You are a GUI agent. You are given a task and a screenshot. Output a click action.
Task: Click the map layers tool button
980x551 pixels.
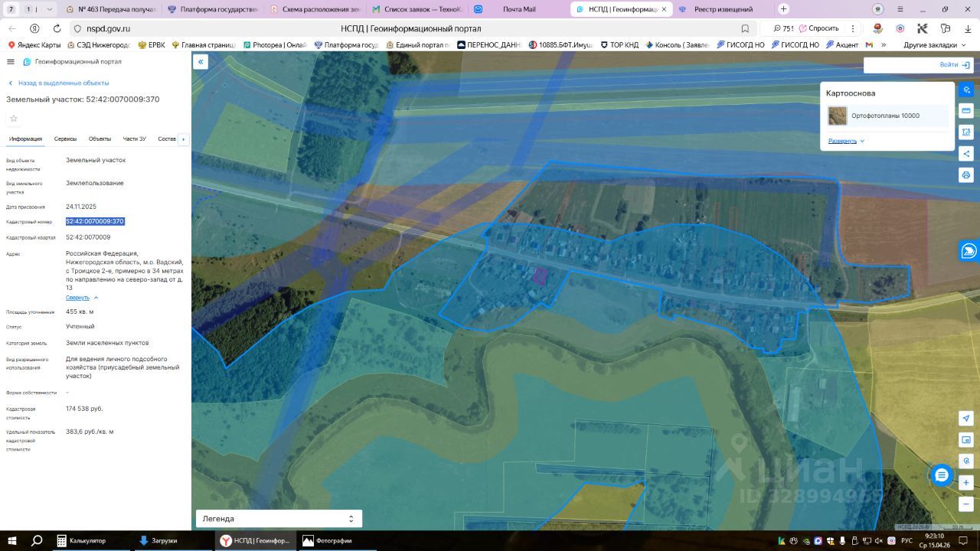pos(966,90)
